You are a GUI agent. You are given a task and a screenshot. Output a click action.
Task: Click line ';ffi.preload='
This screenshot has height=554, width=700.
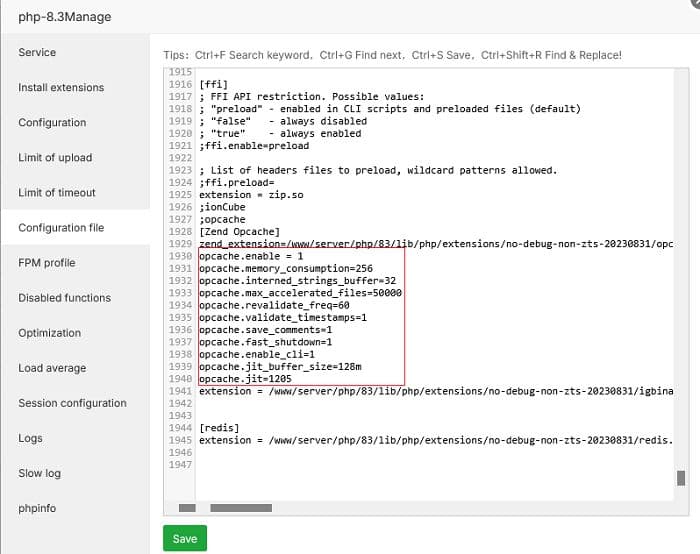click(237, 183)
